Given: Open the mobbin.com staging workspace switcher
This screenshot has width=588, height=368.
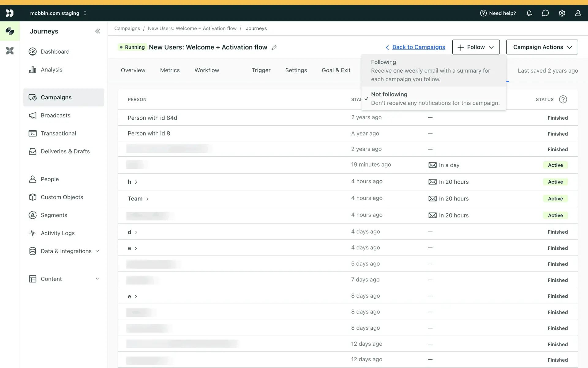Looking at the screenshot, I should point(58,13).
